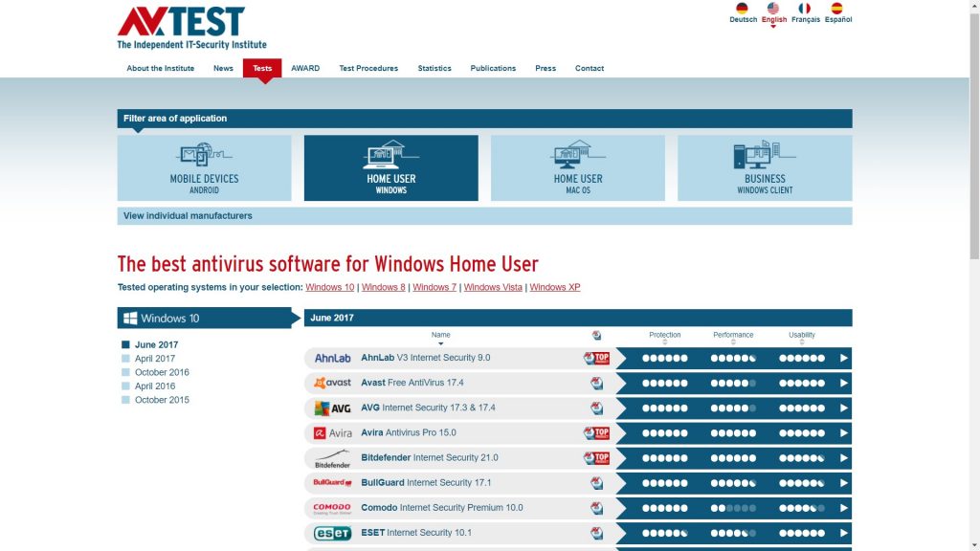Click the page's vertical scrollbar

(x=974, y=134)
